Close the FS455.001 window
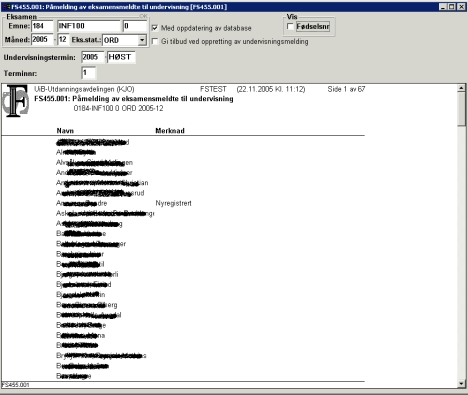 (x=461, y=7)
